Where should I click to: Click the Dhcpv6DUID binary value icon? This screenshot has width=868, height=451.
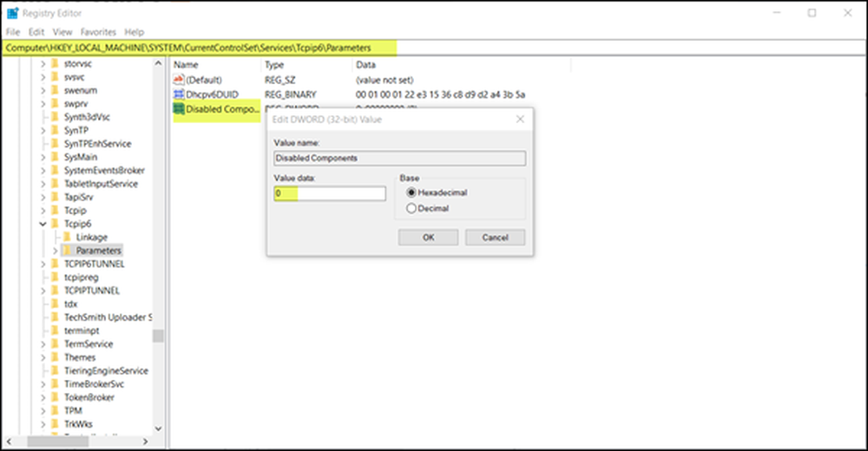coord(179,94)
